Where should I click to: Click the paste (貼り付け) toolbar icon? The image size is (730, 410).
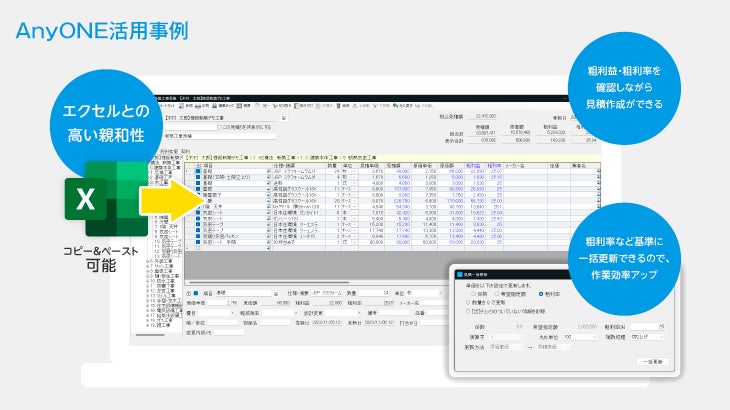click(297, 106)
